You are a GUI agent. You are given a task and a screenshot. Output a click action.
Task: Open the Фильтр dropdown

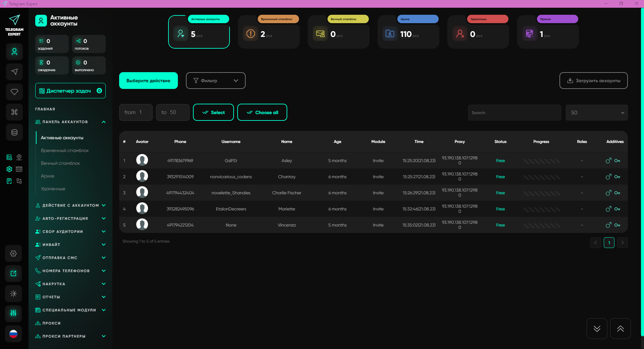click(216, 81)
